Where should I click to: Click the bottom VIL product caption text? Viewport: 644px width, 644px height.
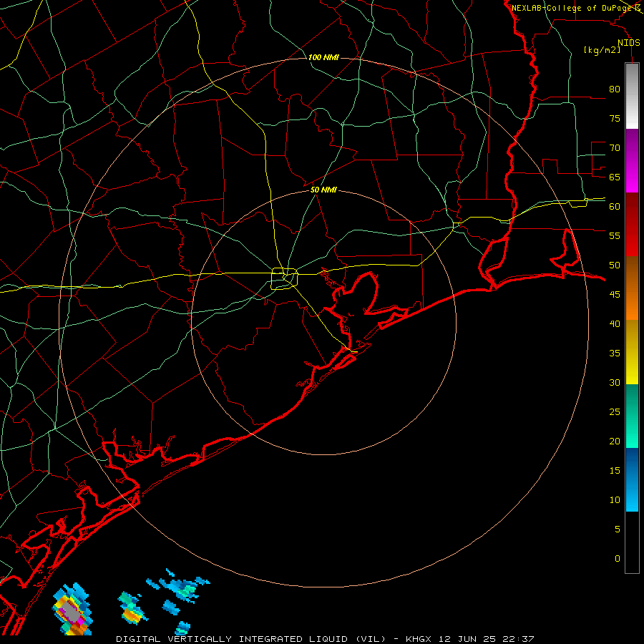tap(325, 639)
